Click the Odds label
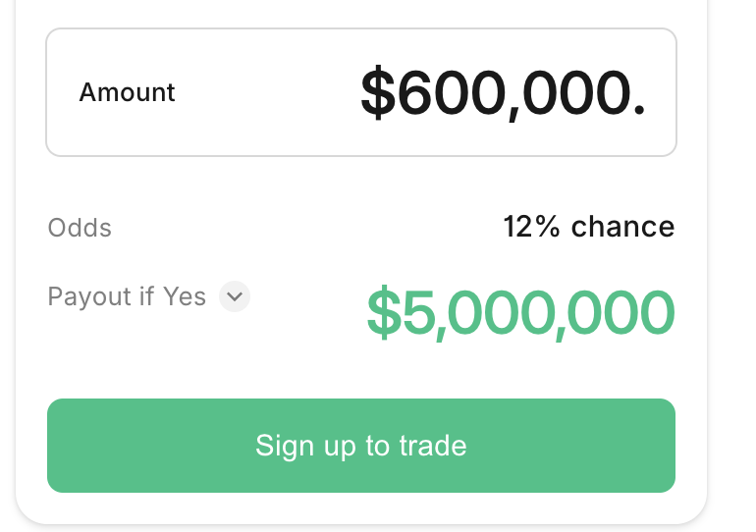The width and height of the screenshot is (756, 532). (80, 228)
